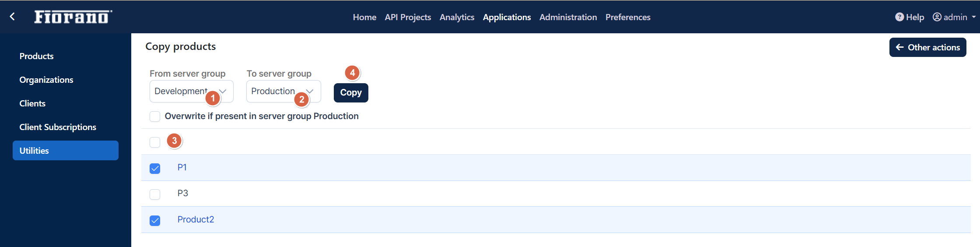Open the Product2 link

[196, 219]
